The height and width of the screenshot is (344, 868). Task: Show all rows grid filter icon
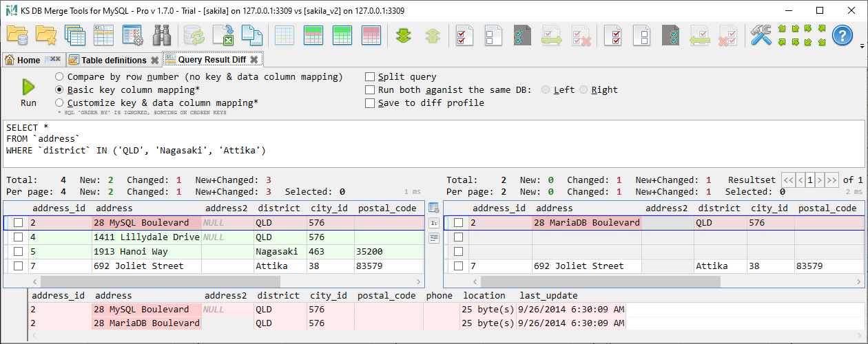point(285,35)
